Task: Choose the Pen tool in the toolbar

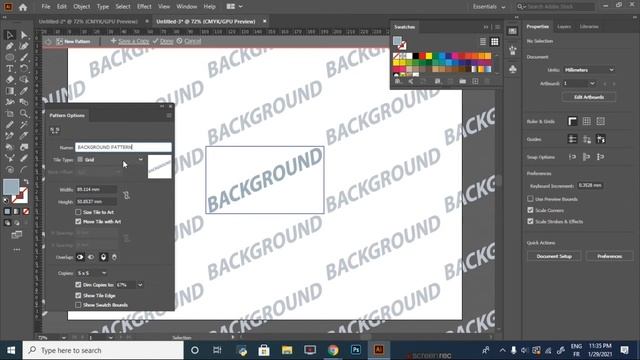Action: coord(10,46)
